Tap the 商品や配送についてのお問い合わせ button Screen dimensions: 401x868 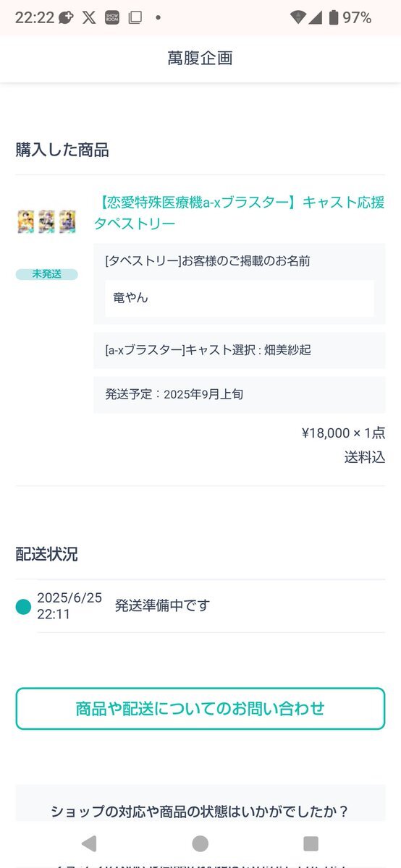200,709
